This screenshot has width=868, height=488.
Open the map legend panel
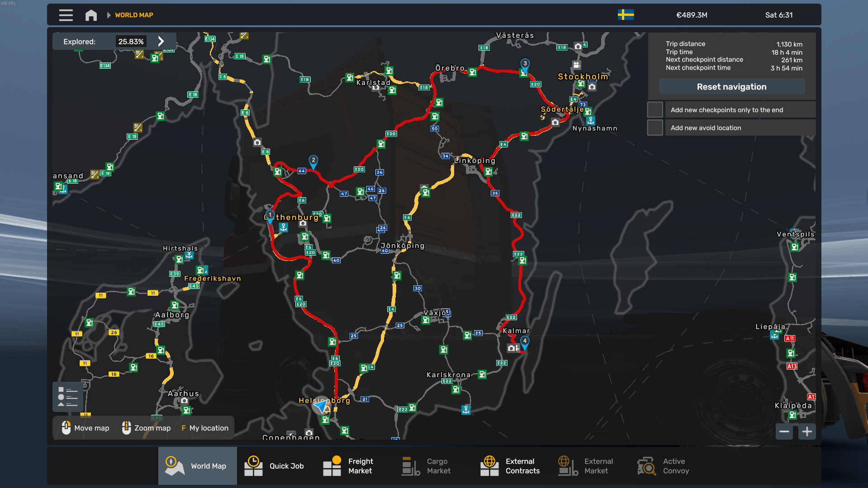67,397
